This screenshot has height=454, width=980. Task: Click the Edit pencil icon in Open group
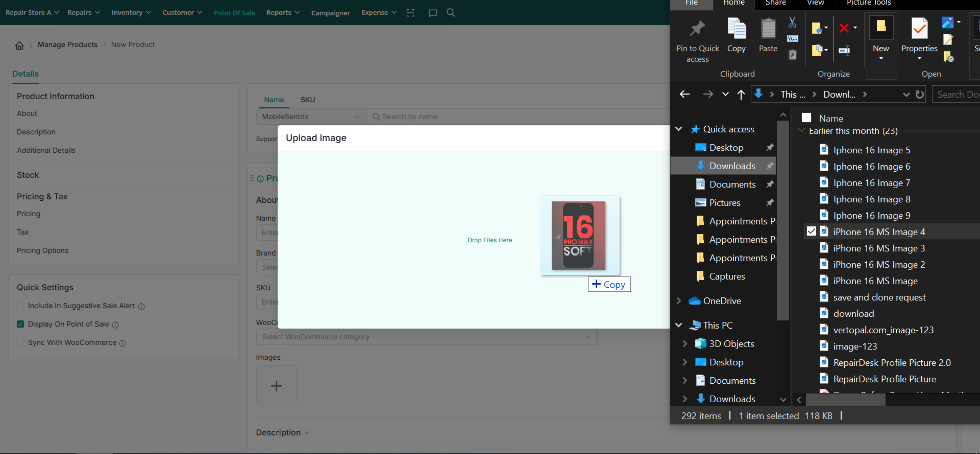tap(948, 39)
